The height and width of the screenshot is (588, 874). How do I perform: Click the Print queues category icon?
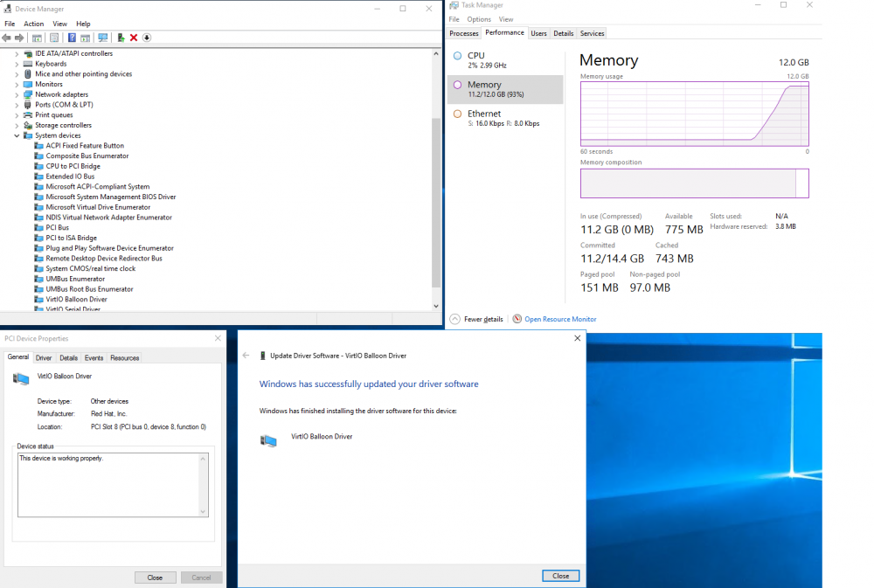click(28, 114)
